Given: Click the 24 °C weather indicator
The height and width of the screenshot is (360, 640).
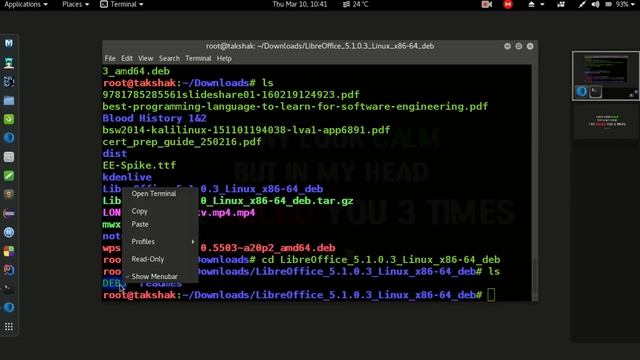Looking at the screenshot, I should pyautogui.click(x=356, y=4).
